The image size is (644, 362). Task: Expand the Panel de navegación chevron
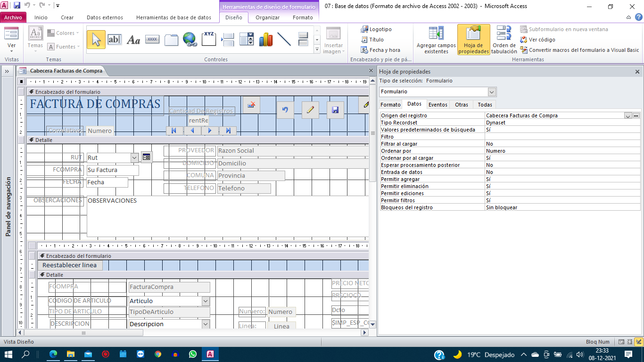pyautogui.click(x=8, y=71)
